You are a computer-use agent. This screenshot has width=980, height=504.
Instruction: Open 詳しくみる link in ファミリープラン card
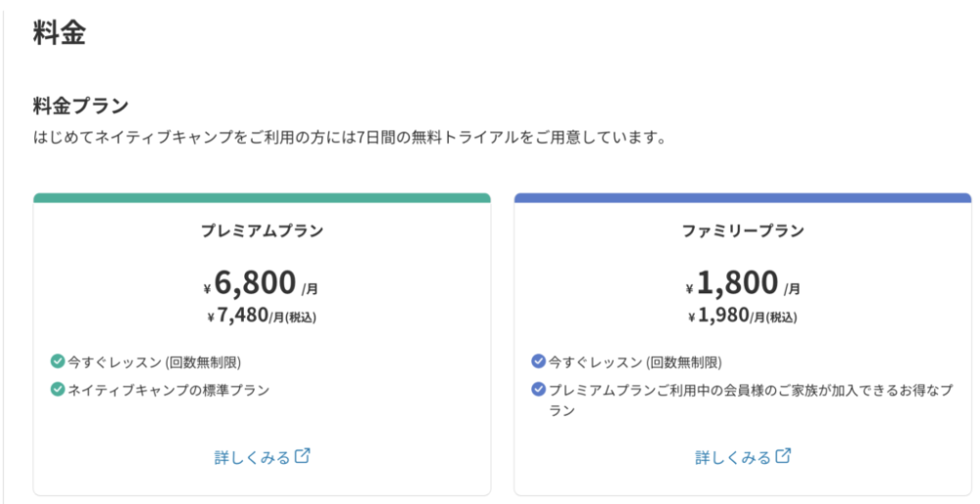click(x=732, y=457)
